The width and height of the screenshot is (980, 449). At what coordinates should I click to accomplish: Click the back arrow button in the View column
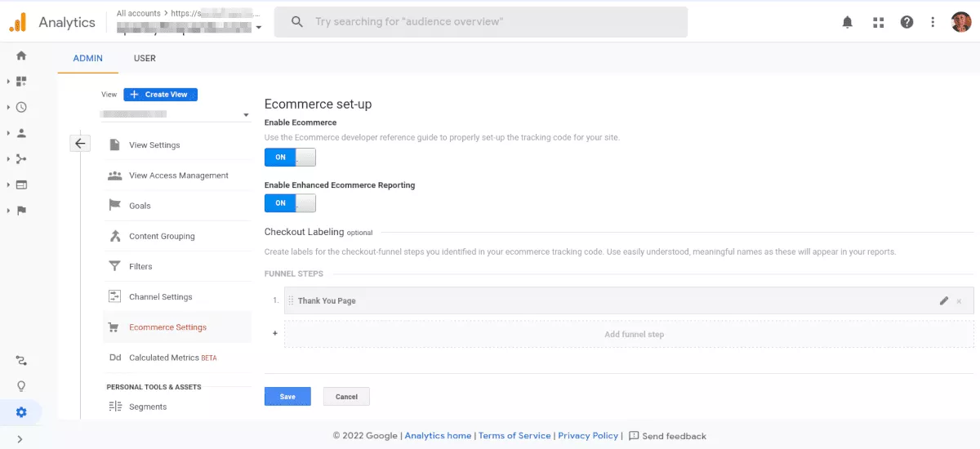80,144
